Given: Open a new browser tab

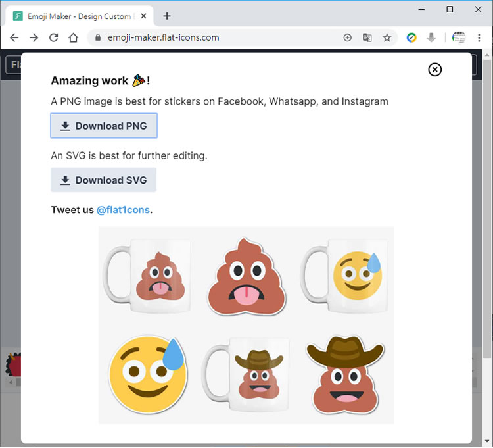Looking at the screenshot, I should [x=167, y=16].
